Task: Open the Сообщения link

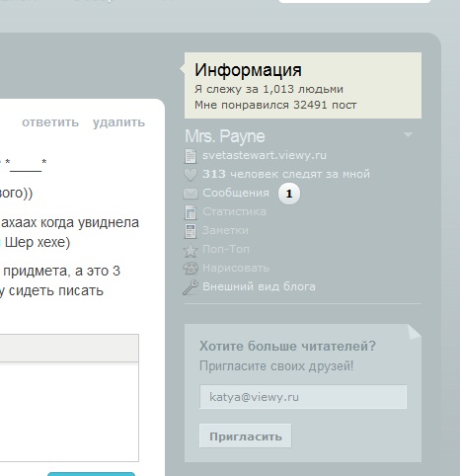Action: coord(236,193)
